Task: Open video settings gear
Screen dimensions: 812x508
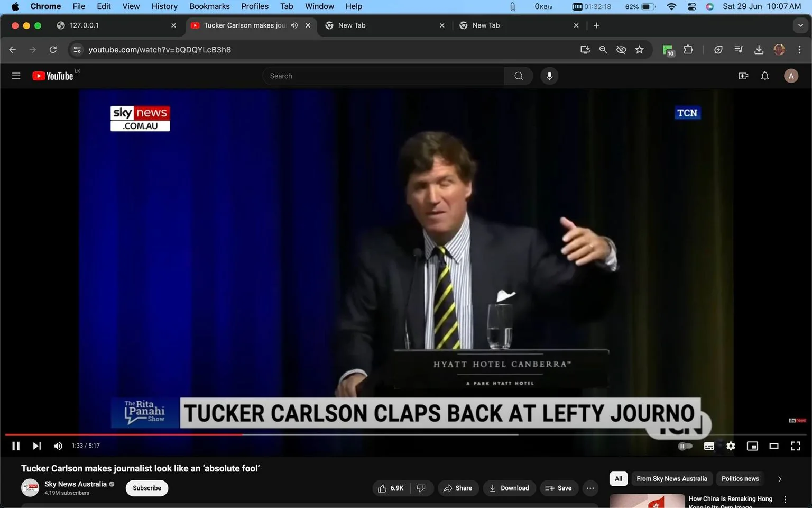Action: tap(731, 446)
